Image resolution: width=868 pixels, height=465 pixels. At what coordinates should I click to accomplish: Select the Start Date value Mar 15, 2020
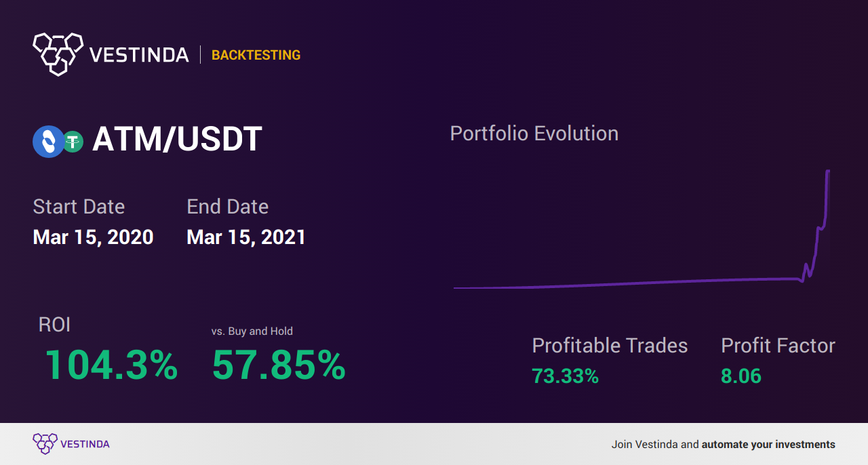click(93, 237)
